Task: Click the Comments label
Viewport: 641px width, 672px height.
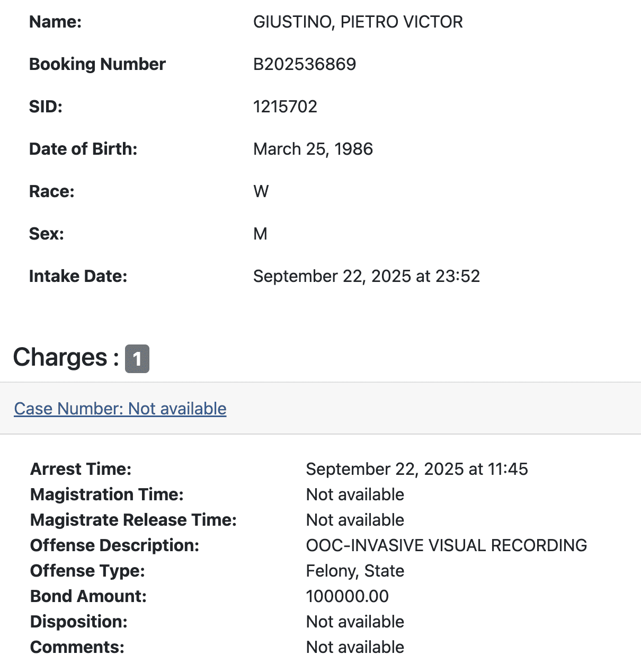Action: (x=77, y=647)
